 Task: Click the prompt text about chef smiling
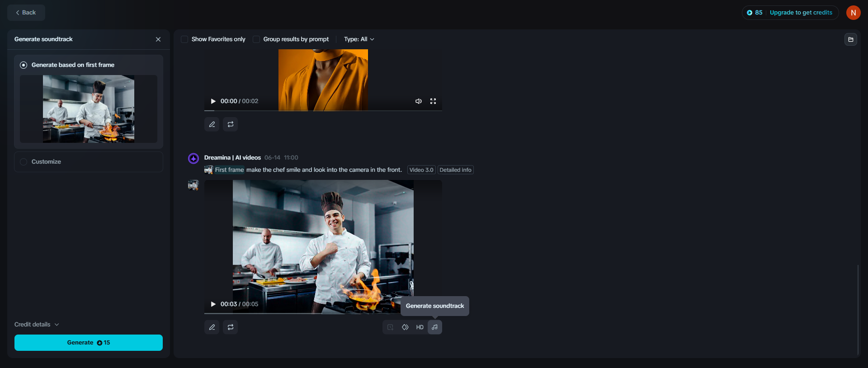click(324, 170)
